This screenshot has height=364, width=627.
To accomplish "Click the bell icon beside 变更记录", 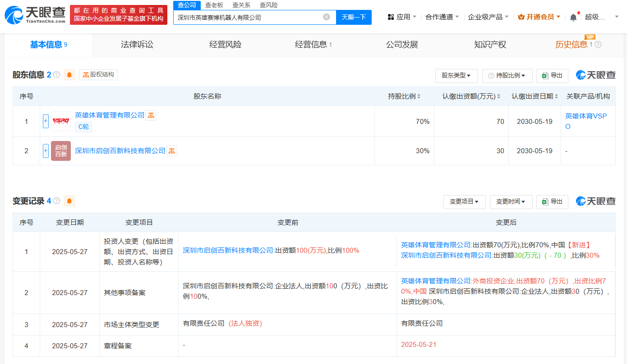I will pyautogui.click(x=69, y=201).
